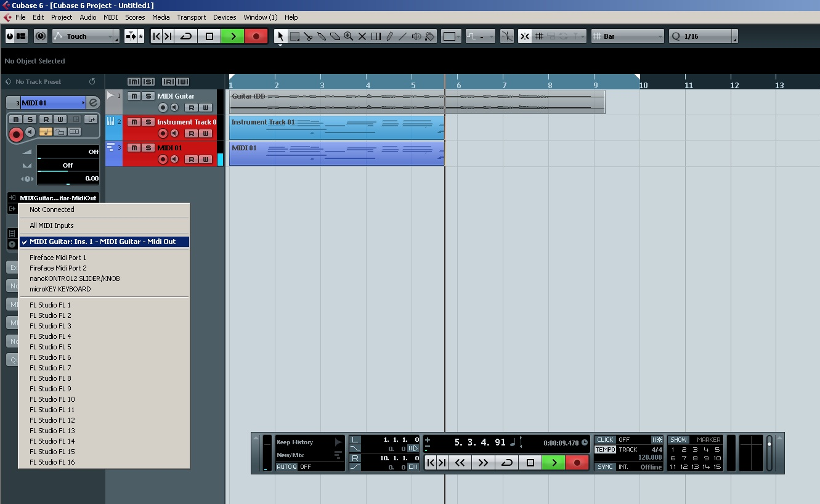This screenshot has width=820, height=504.
Task: Select microKEY KEYBOARD input
Action: (104, 289)
